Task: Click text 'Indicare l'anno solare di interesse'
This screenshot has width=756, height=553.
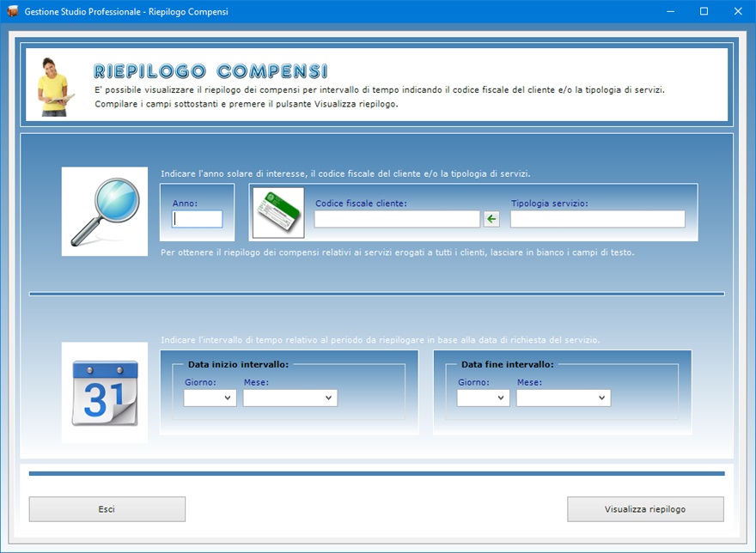Action: 234,173
